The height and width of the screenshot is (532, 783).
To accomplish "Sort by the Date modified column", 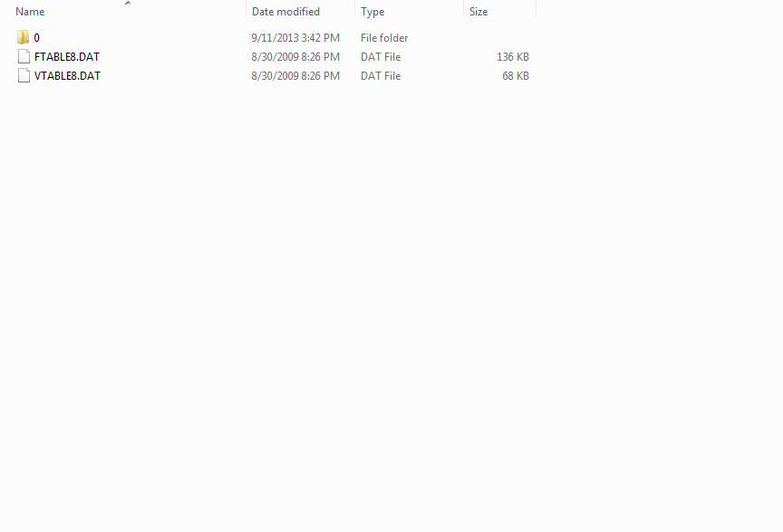I will [285, 12].
